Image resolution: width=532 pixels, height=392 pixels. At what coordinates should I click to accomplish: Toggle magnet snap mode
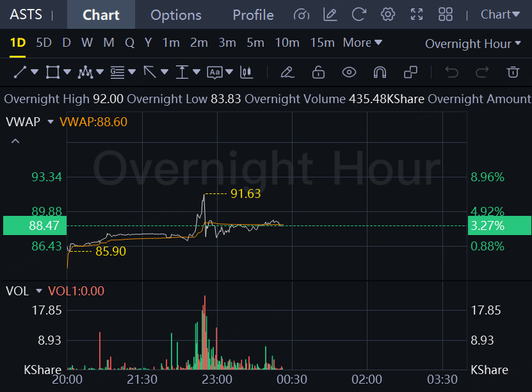click(x=380, y=72)
